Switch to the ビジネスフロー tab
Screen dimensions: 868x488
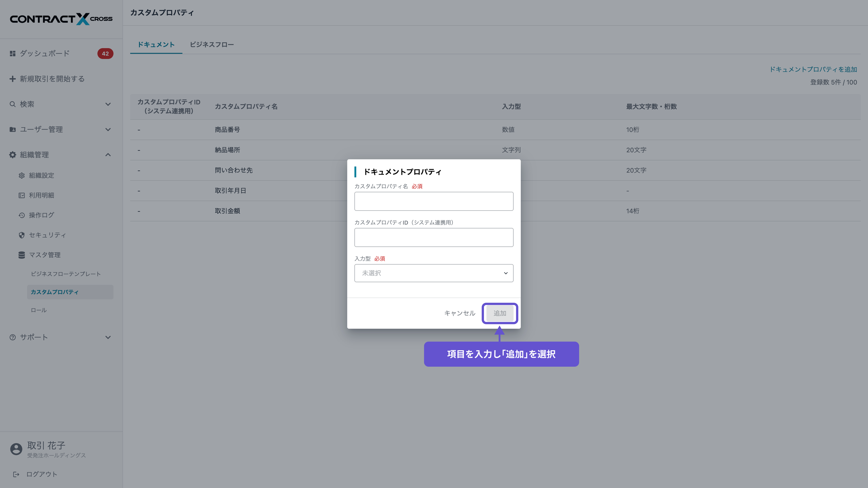212,45
